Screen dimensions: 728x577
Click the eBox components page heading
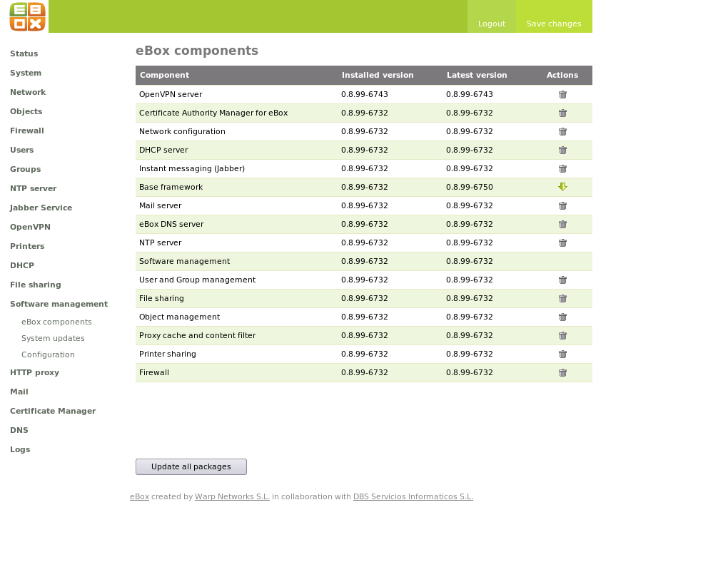(x=197, y=51)
